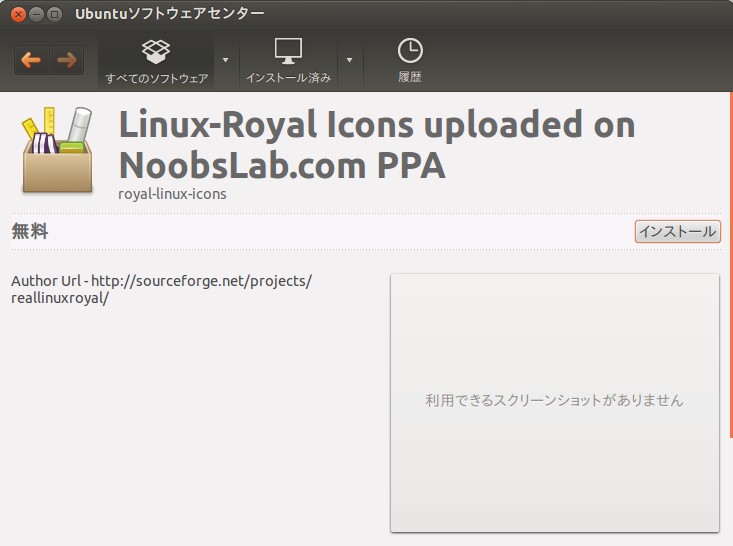Close the Ubuntuソフトウェアセンター window
The width and height of the screenshot is (733, 546).
pos(18,14)
